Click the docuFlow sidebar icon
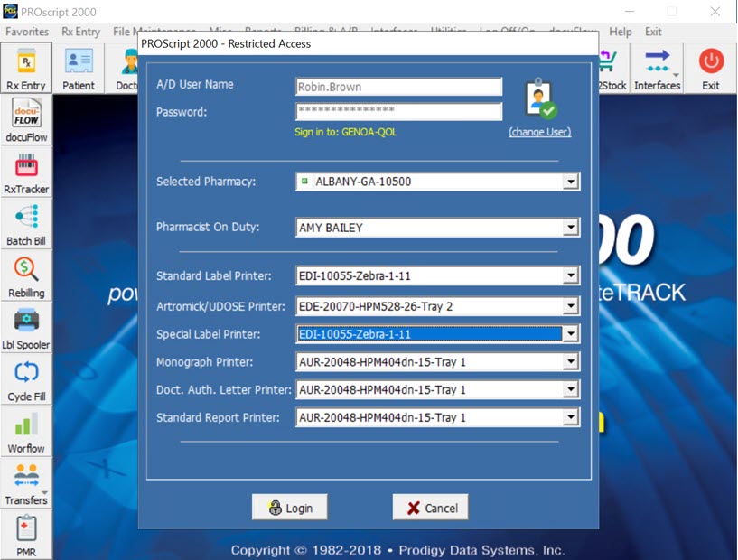Viewport: 738px width, 560px height. (26, 120)
